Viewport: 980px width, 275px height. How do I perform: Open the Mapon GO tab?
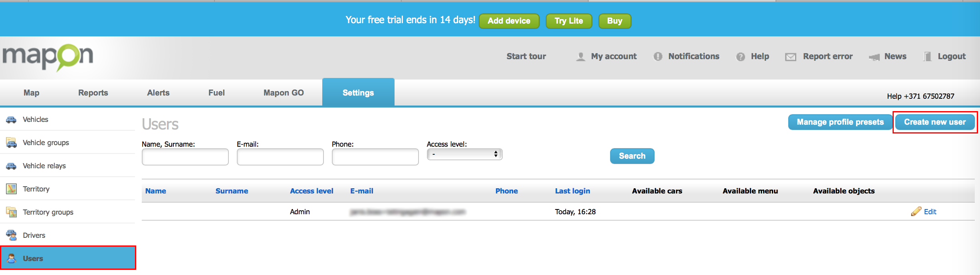click(x=284, y=93)
